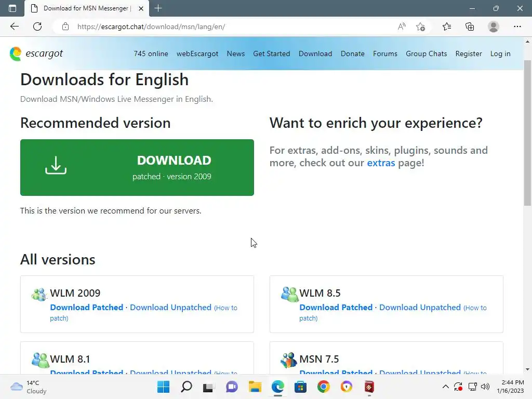Image resolution: width=532 pixels, height=399 pixels.
Task: Open the volume icon in the system tray
Action: tap(485, 387)
